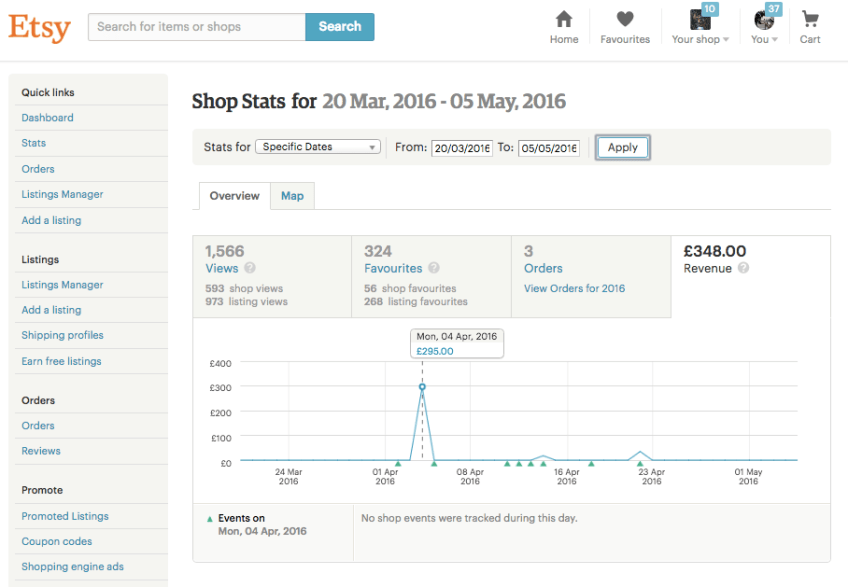Click help icon next to Views
The image size is (848, 587).
click(250, 268)
